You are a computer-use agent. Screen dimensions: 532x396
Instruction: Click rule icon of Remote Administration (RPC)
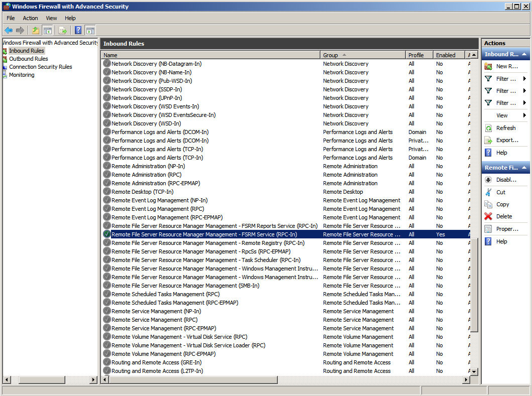(107, 175)
